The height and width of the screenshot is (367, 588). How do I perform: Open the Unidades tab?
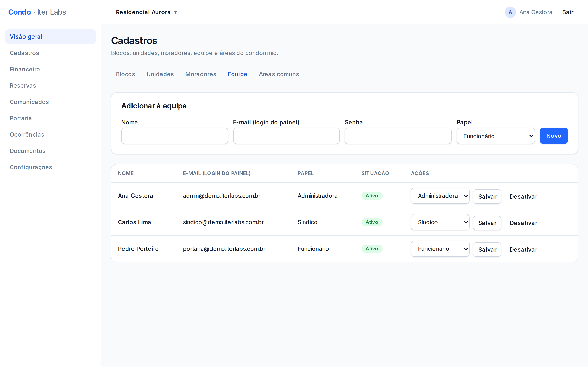point(160,74)
